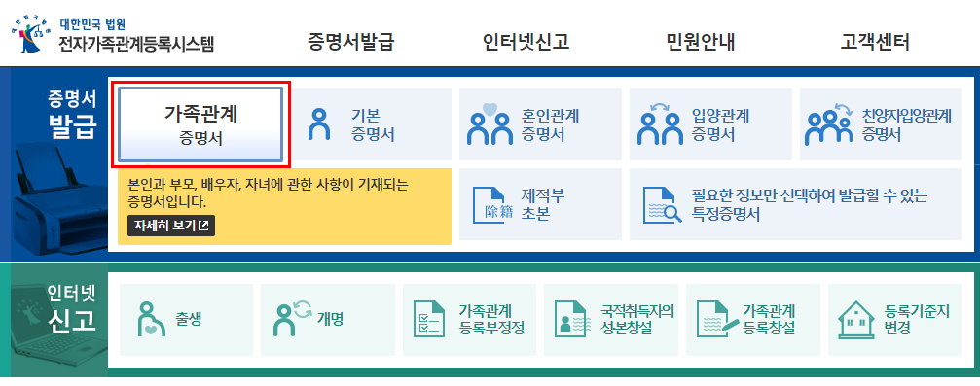Open the 입양관계 증명서 link

pyautogui.click(x=720, y=124)
